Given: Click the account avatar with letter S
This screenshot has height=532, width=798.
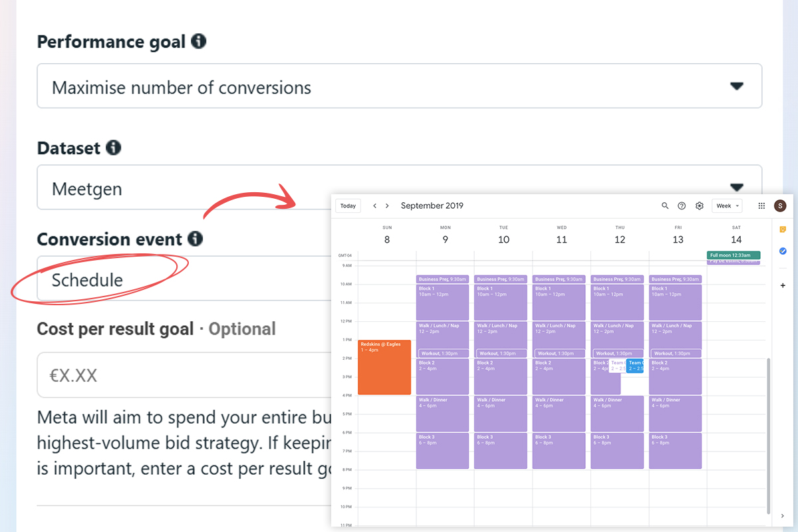Looking at the screenshot, I should pyautogui.click(x=780, y=206).
